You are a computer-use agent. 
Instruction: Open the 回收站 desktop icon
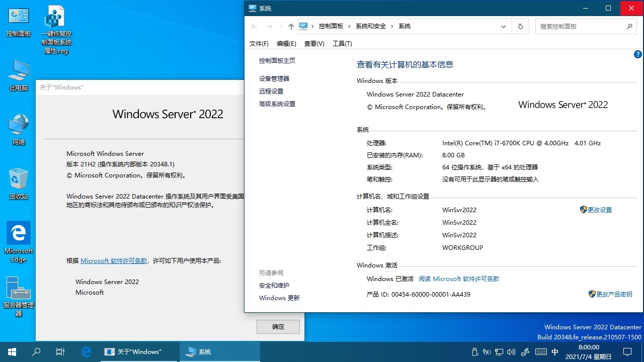(19, 182)
